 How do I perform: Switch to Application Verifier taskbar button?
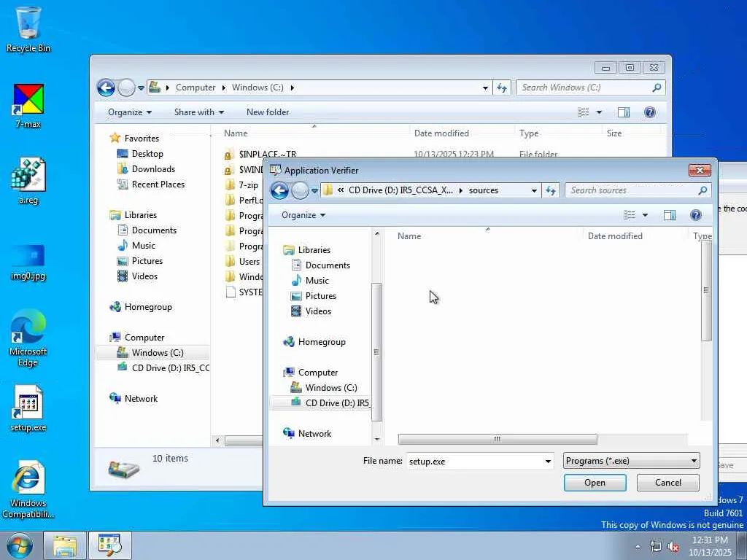point(110,545)
